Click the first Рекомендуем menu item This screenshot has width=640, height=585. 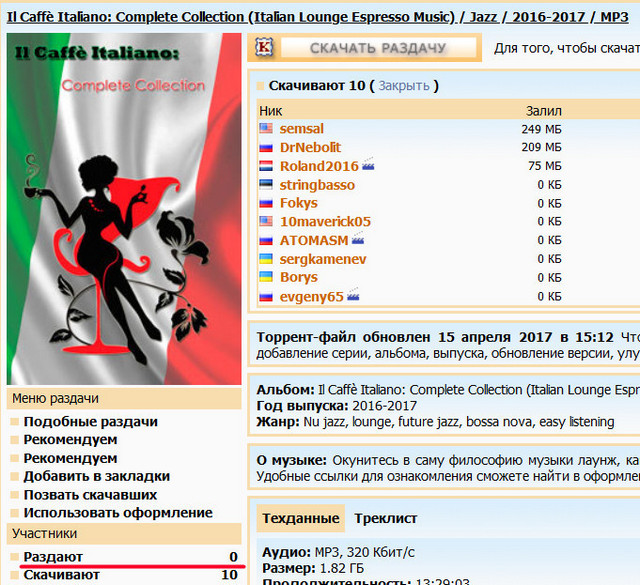(x=70, y=440)
